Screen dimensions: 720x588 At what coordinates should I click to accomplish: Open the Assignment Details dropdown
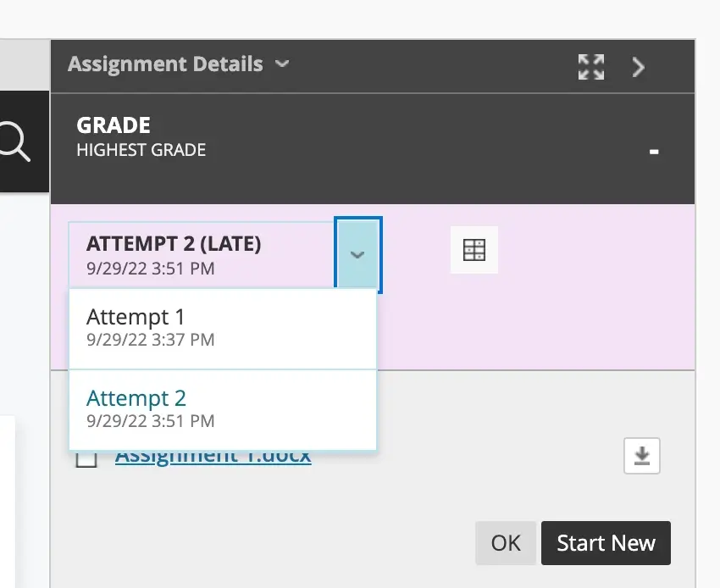pos(282,64)
